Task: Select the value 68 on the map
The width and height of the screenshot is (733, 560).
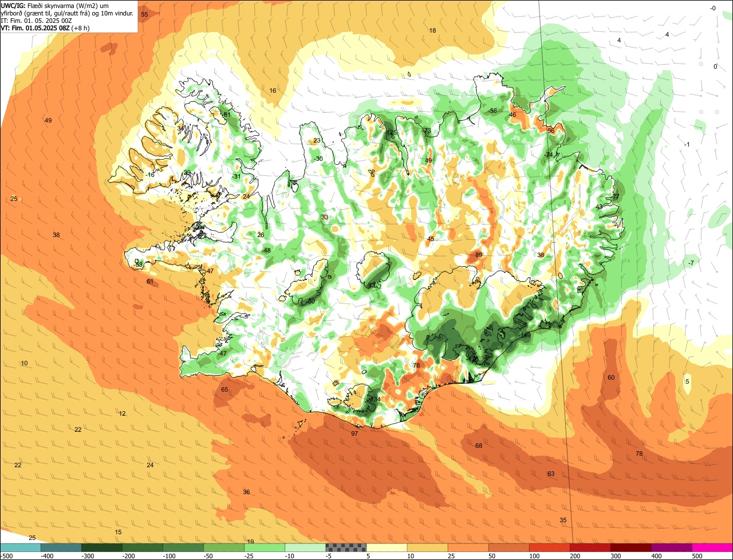Action: tap(479, 445)
